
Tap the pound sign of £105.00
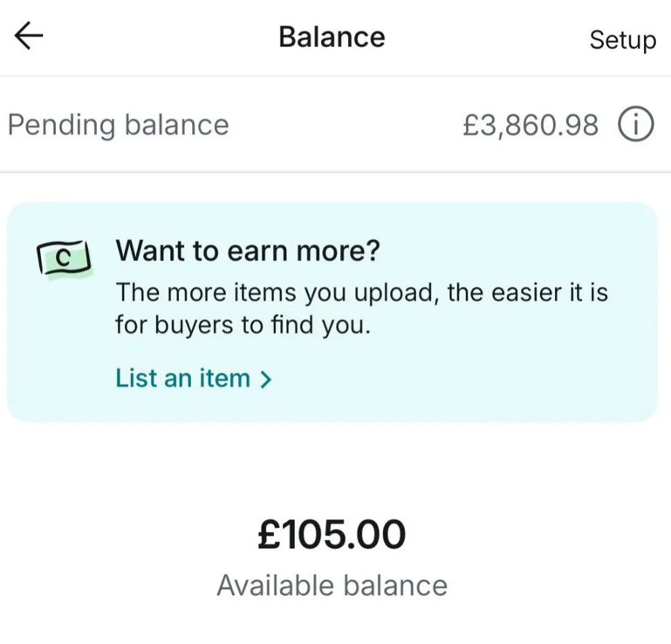[x=269, y=534]
